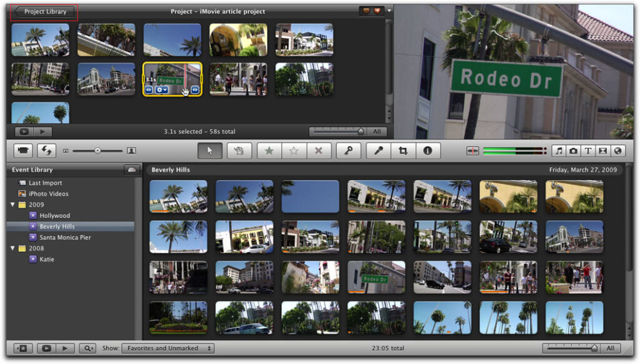
Task: Select the Santa Monica Pier event
Action: tap(65, 237)
